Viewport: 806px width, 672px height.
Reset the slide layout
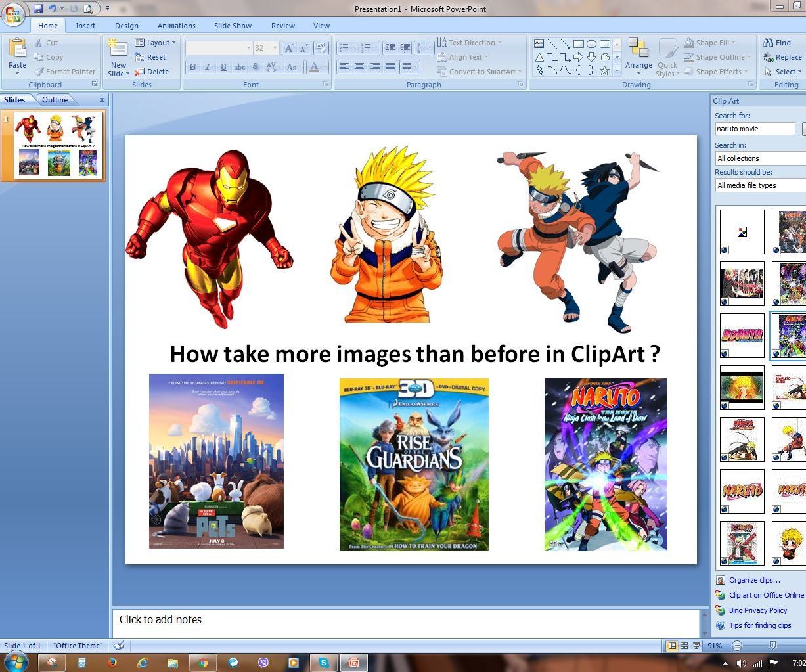(x=151, y=57)
